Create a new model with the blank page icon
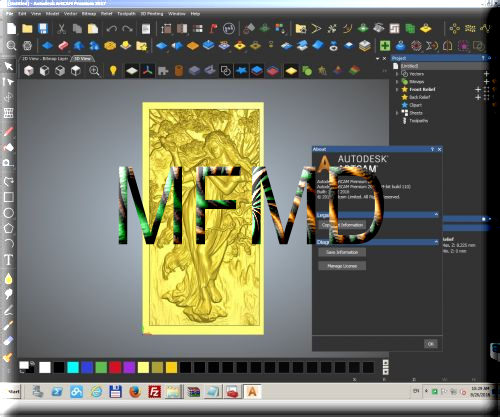Viewport: 500px width, 417px height. [x=11, y=29]
